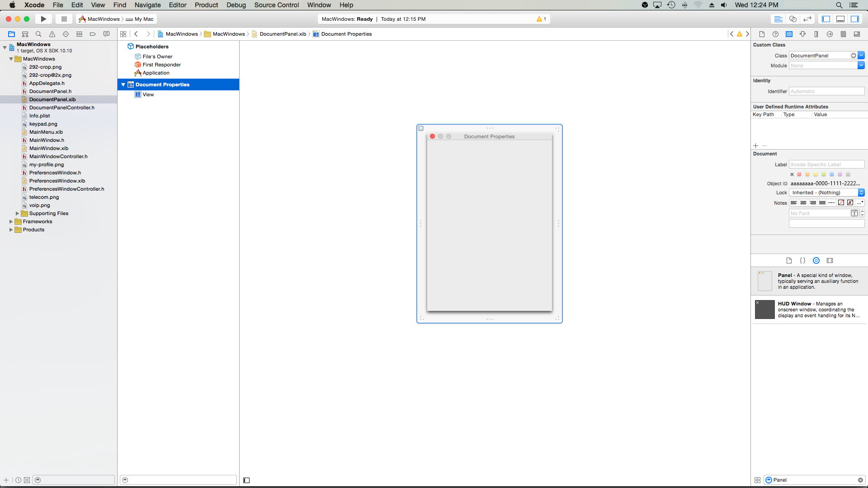The width and height of the screenshot is (868, 488).
Task: Open the Editor menu
Action: [177, 5]
